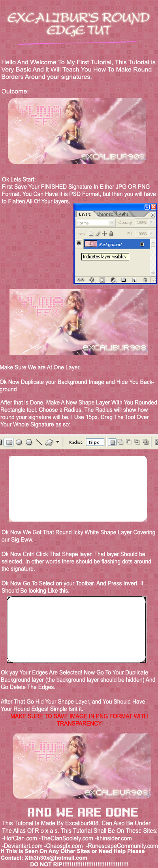
Task: Close the Layers panel window
Action: (153, 207)
